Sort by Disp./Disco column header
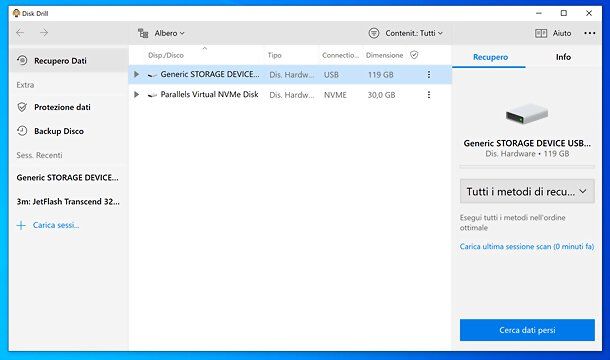The height and width of the screenshot is (360, 610). pyautogui.click(x=166, y=55)
